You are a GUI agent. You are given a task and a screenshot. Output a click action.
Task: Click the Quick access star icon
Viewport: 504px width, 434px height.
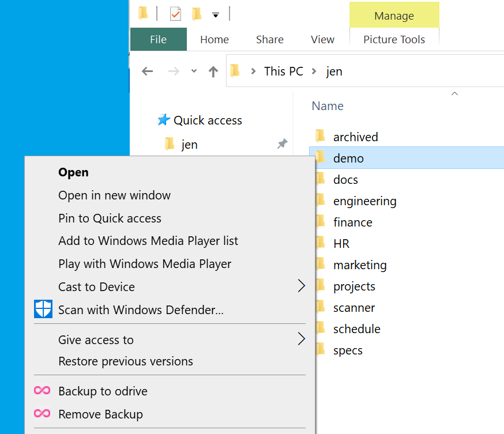(x=164, y=120)
